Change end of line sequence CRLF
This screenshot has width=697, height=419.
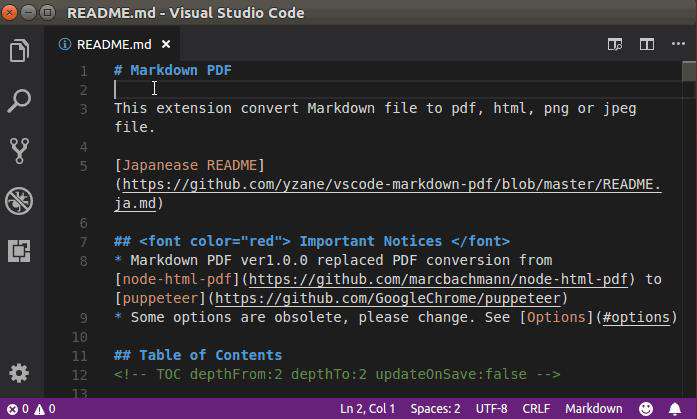[536, 409]
